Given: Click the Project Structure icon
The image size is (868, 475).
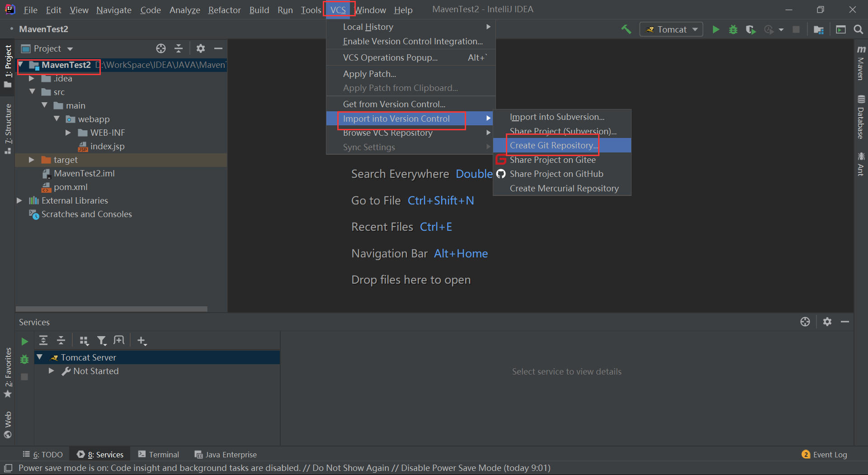Looking at the screenshot, I should point(818,29).
